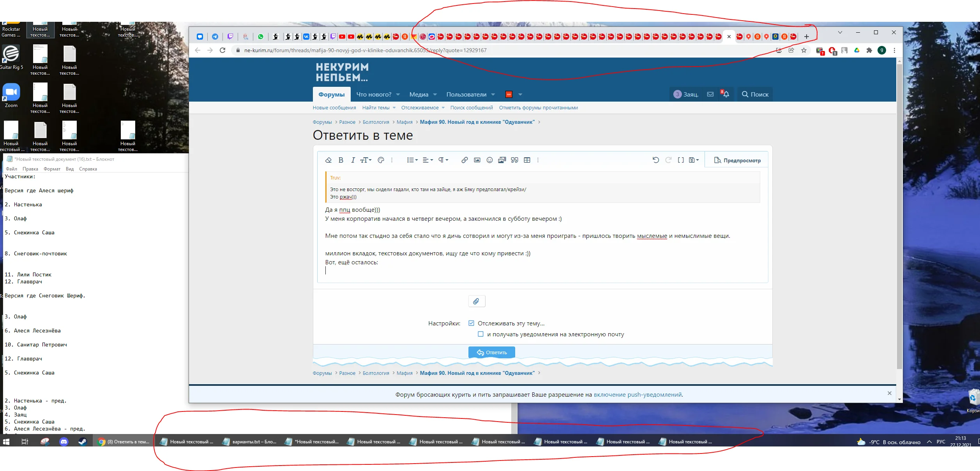The image size is (980, 471).
Task: Toggle BB code mode with brackets icon
Action: [x=680, y=160]
